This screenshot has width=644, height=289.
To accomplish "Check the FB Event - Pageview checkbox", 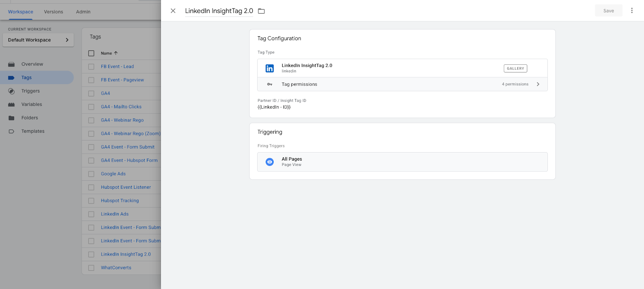I will tap(91, 80).
